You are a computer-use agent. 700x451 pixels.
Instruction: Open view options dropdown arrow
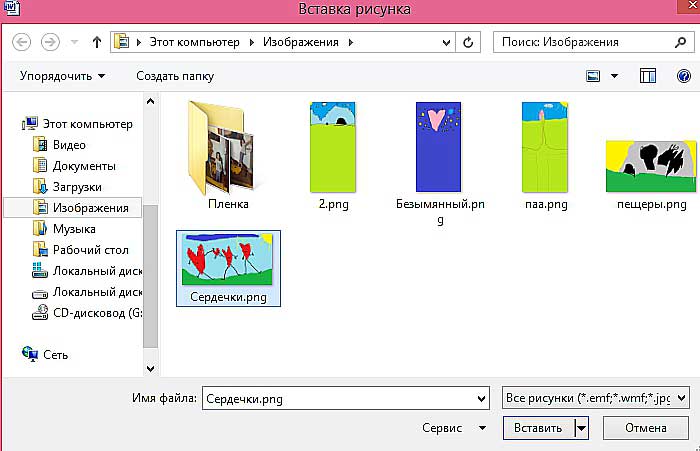pyautogui.click(x=614, y=76)
